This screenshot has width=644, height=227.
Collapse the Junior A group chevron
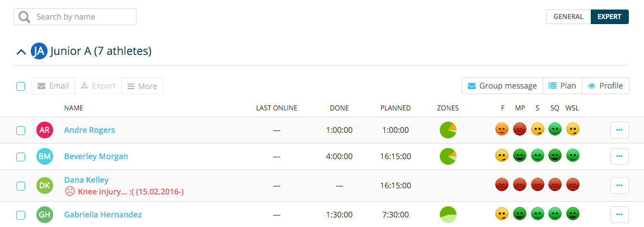coord(21,52)
